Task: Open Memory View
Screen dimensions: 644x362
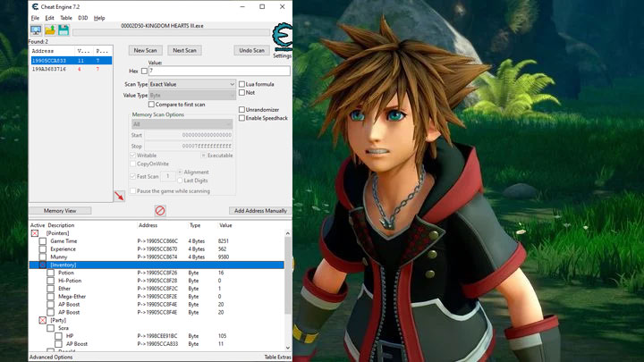Action: click(x=60, y=211)
